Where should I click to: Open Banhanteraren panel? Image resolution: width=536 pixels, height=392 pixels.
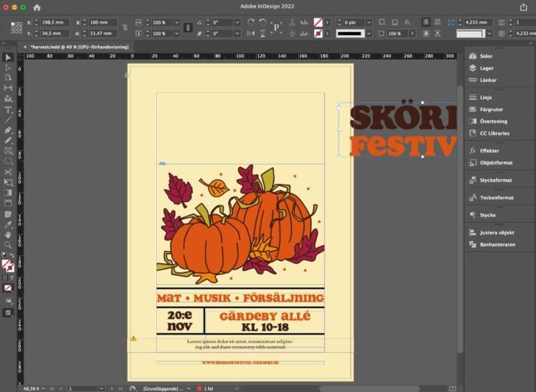pyautogui.click(x=498, y=244)
